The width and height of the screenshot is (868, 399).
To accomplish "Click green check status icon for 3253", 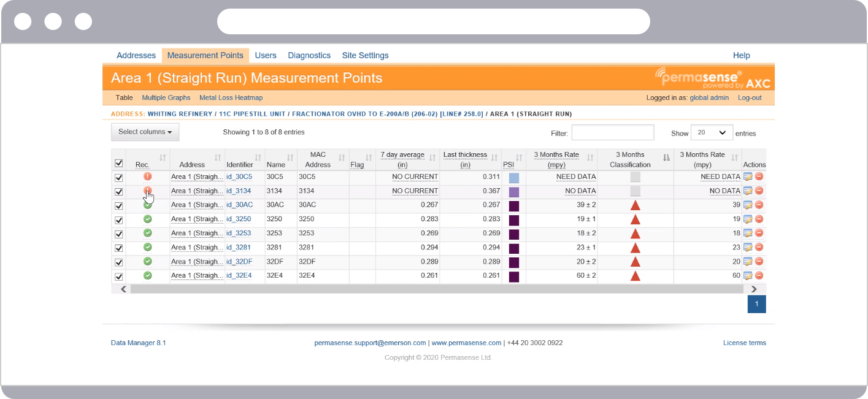I will tap(147, 232).
